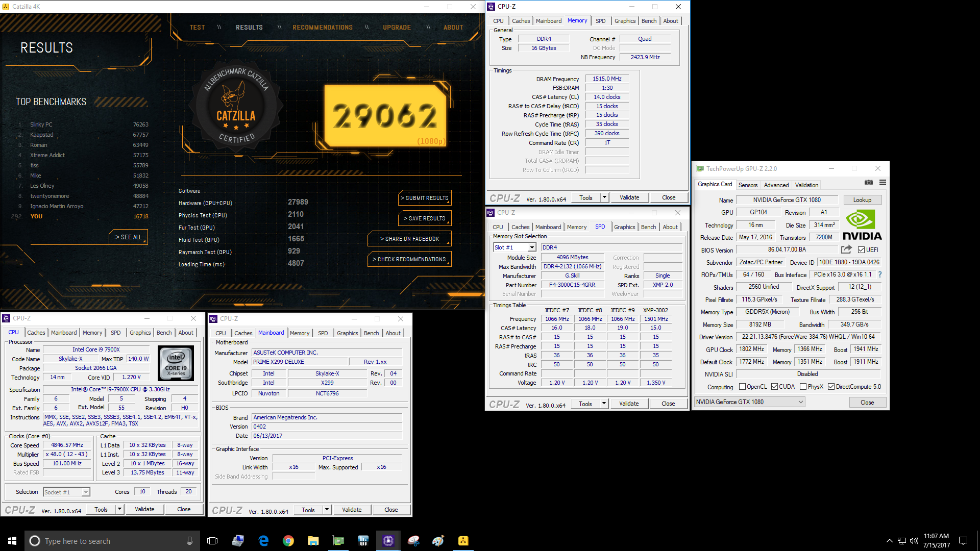The image size is (980, 551).
Task: Open the Caches tab in CPU-Z Mainboard window
Action: [243, 333]
